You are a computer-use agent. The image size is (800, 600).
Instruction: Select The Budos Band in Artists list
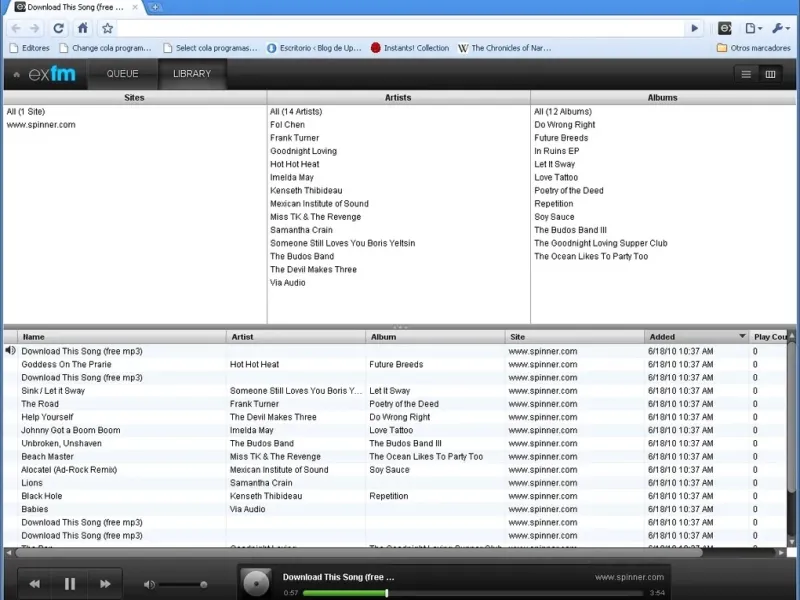tap(302, 256)
